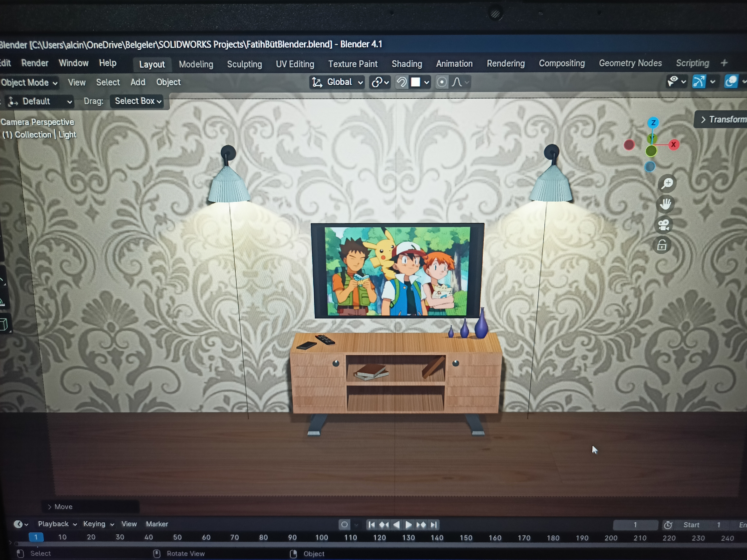Switch to the Shading workspace tab
The height and width of the screenshot is (560, 747).
tap(407, 64)
